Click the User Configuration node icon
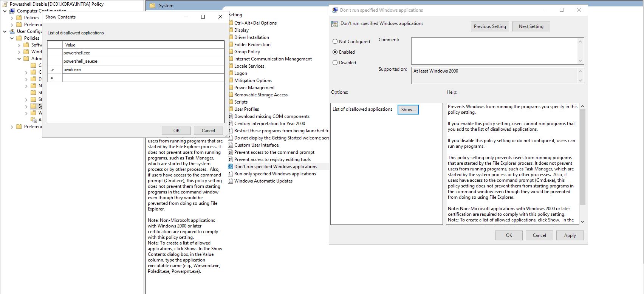The width and height of the screenshot is (644, 294). (12, 31)
